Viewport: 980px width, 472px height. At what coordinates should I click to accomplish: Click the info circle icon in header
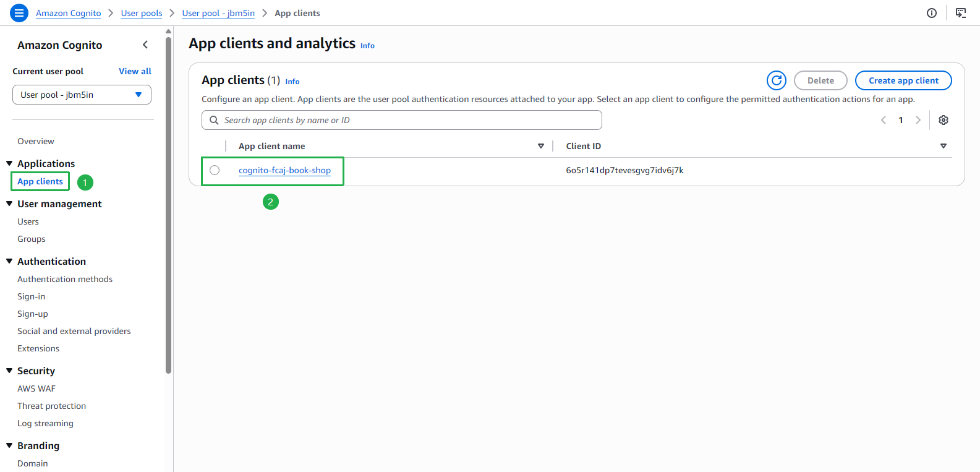pyautogui.click(x=932, y=13)
